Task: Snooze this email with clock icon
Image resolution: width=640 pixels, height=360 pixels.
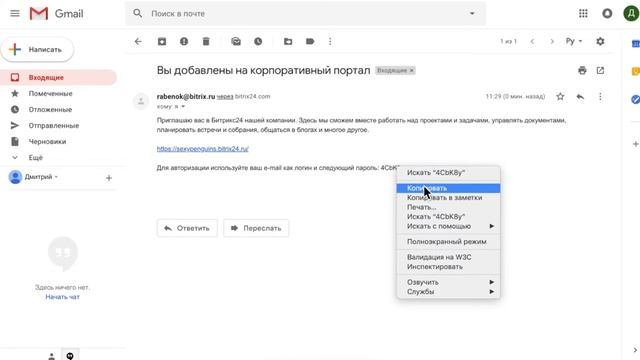Action: click(x=258, y=42)
